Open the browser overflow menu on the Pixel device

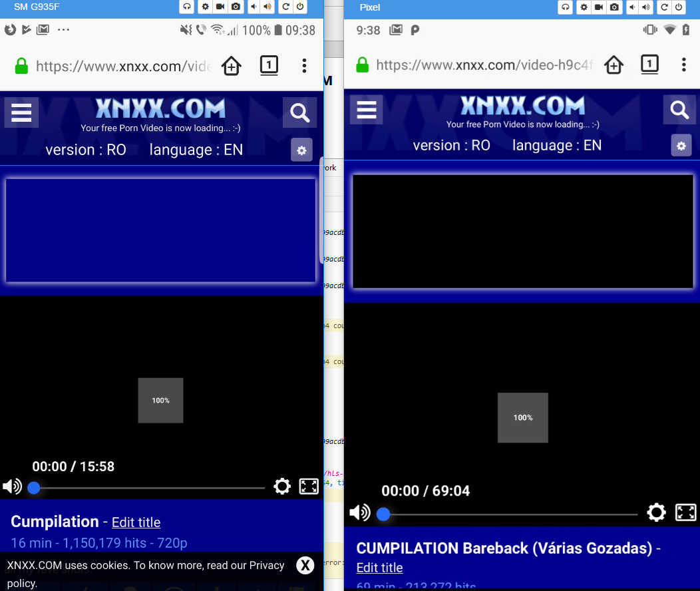[683, 65]
